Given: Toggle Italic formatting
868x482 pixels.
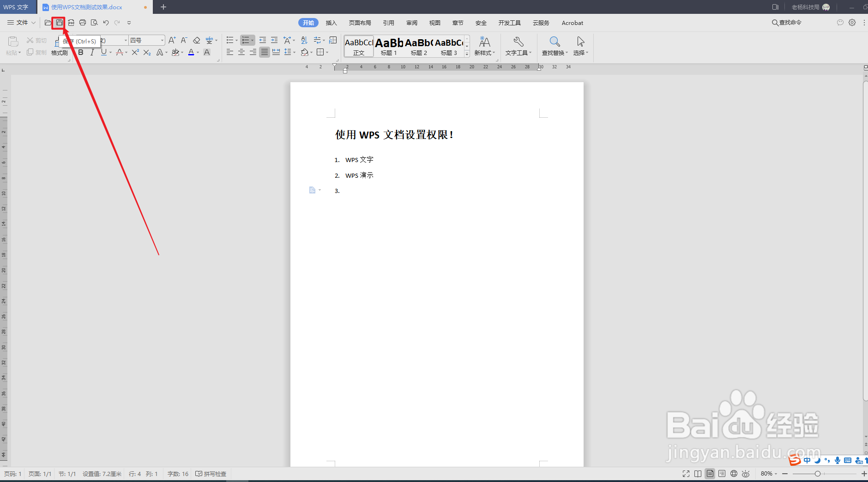Looking at the screenshot, I should 92,52.
